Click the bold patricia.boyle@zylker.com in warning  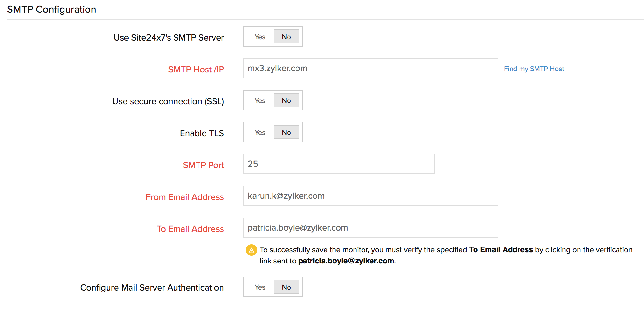(x=346, y=261)
